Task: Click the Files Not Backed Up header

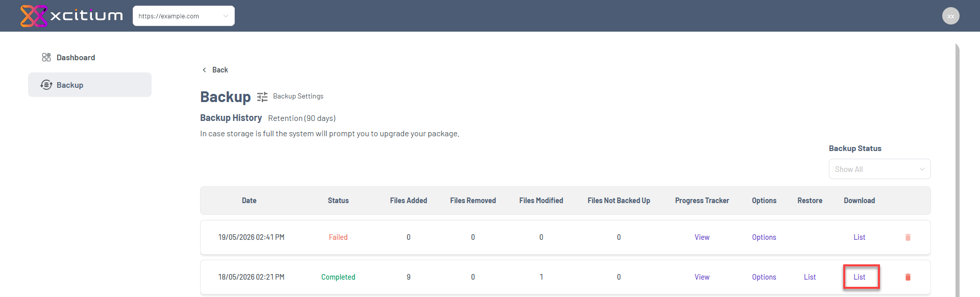Action: [619, 201]
